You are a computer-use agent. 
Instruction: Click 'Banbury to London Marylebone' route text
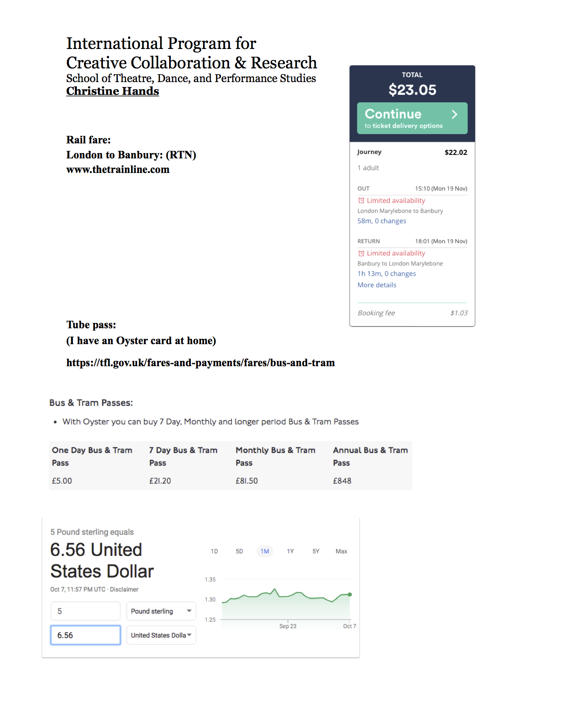coord(400,263)
